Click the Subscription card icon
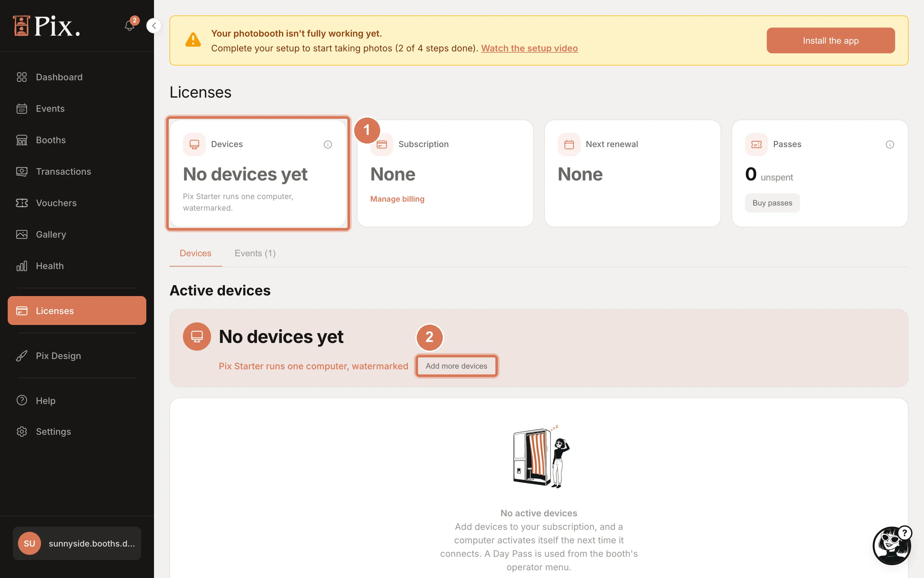The width and height of the screenshot is (924, 578). point(382,144)
